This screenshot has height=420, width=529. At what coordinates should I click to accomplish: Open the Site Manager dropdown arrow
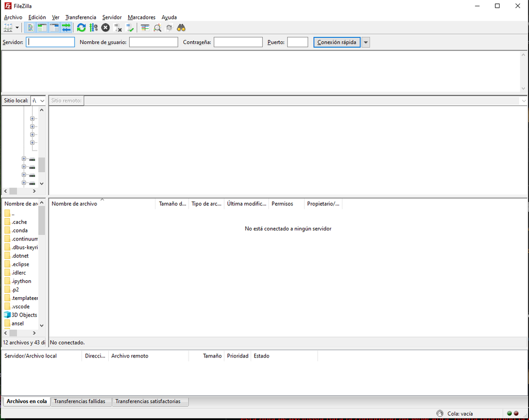[17, 28]
